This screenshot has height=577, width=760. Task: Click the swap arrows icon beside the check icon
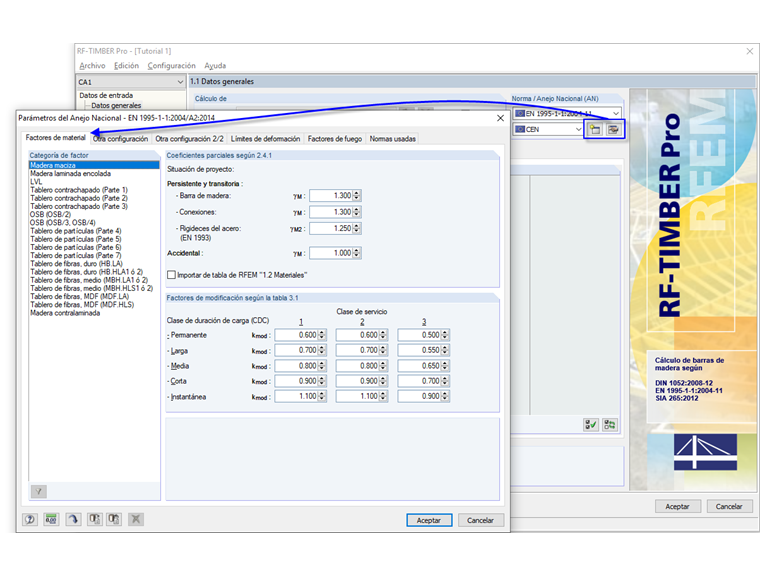pos(610,425)
